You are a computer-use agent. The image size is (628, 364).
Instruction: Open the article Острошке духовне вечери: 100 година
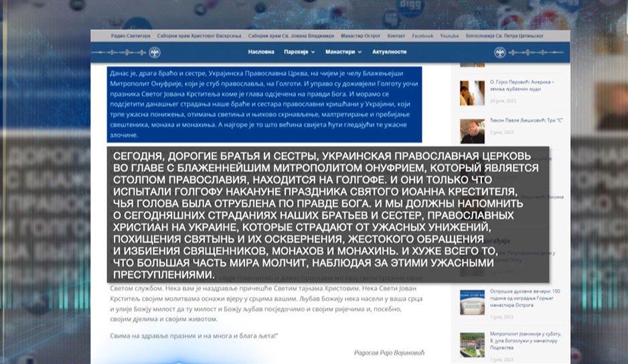point(525,298)
